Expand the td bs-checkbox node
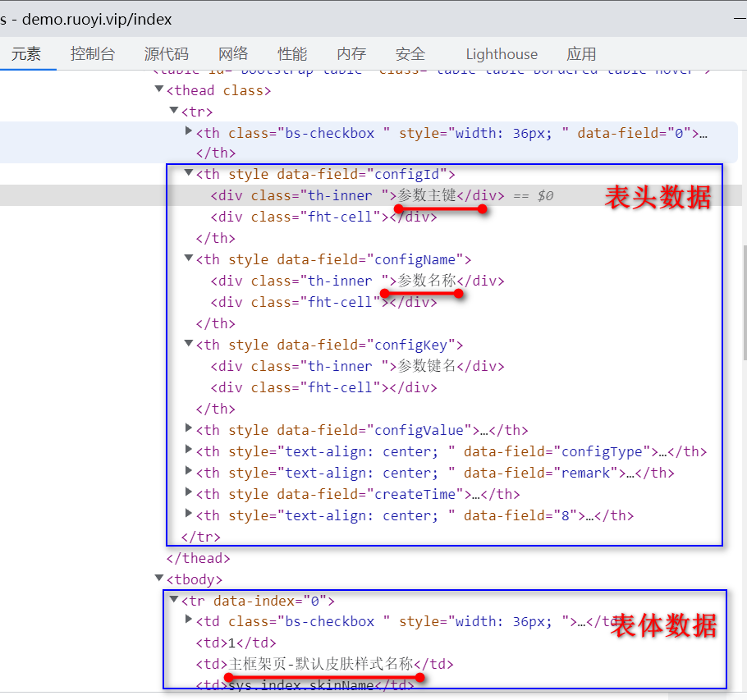This screenshot has height=700, width=747. 189,620
